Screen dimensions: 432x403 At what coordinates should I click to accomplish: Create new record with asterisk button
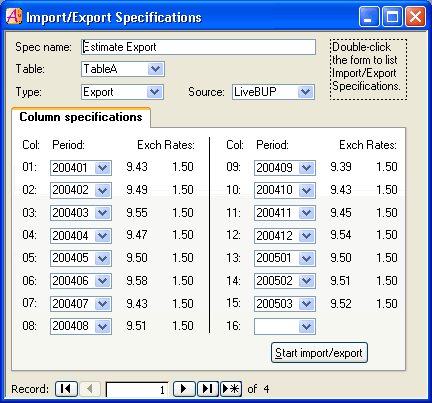[x=231, y=389]
